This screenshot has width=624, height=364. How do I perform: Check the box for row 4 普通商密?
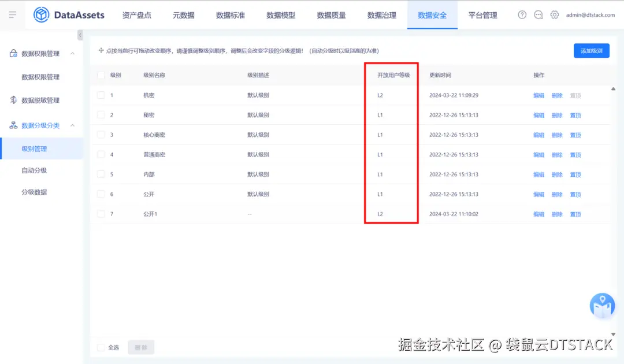101,154
